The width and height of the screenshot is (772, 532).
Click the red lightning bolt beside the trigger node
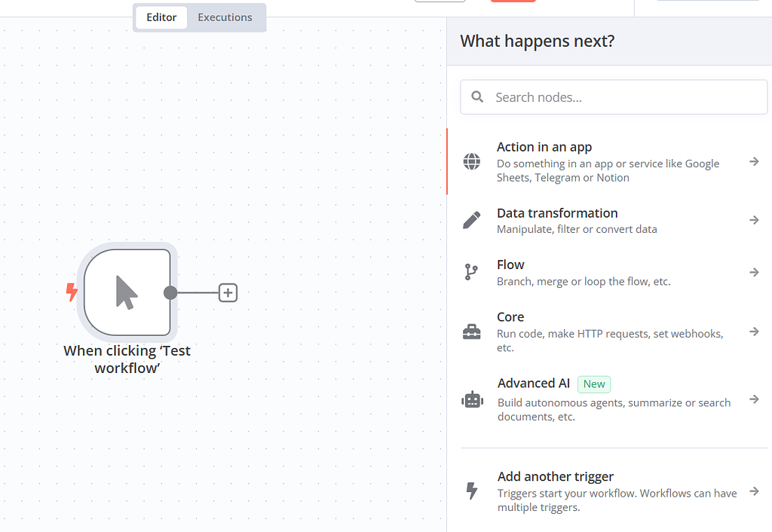click(72, 292)
